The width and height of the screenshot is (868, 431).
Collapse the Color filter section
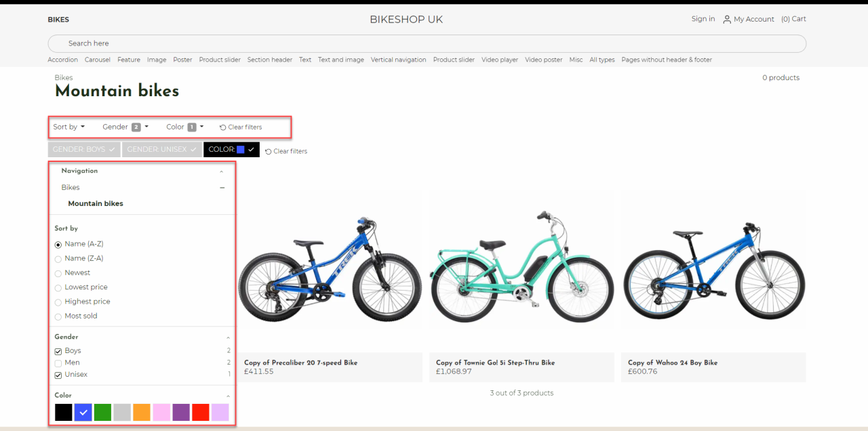(228, 396)
